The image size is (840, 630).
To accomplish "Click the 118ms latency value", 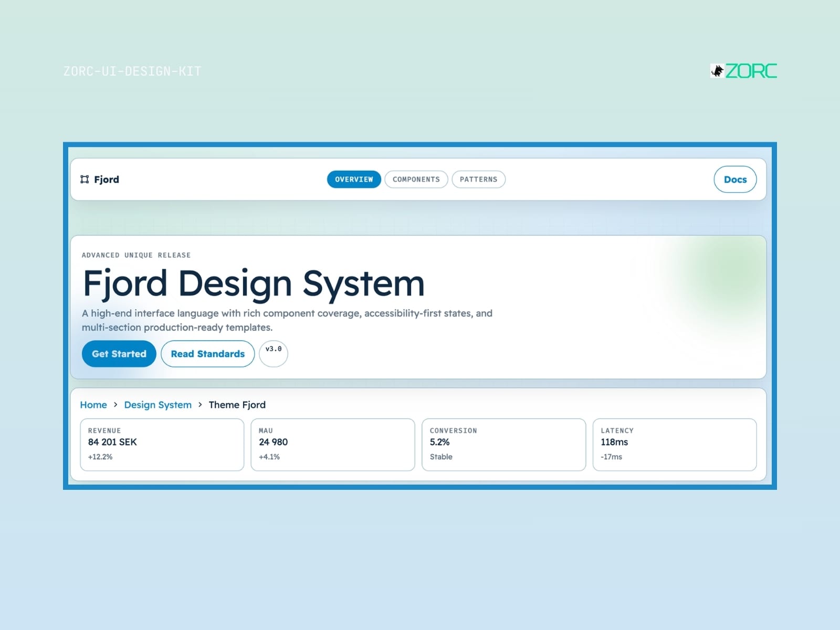I will coord(614,442).
